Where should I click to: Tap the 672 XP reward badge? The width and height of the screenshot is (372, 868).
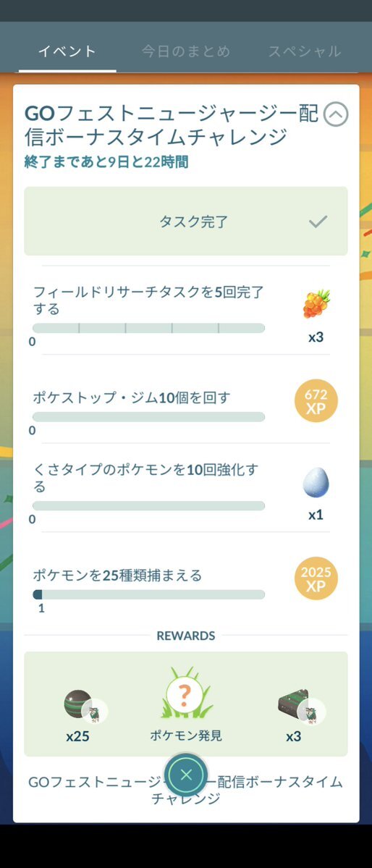(x=316, y=401)
